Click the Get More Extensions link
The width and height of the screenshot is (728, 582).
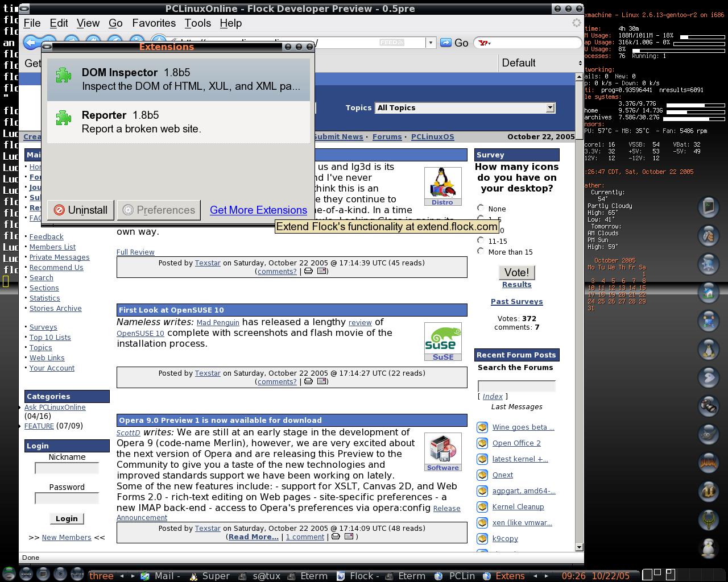point(258,210)
